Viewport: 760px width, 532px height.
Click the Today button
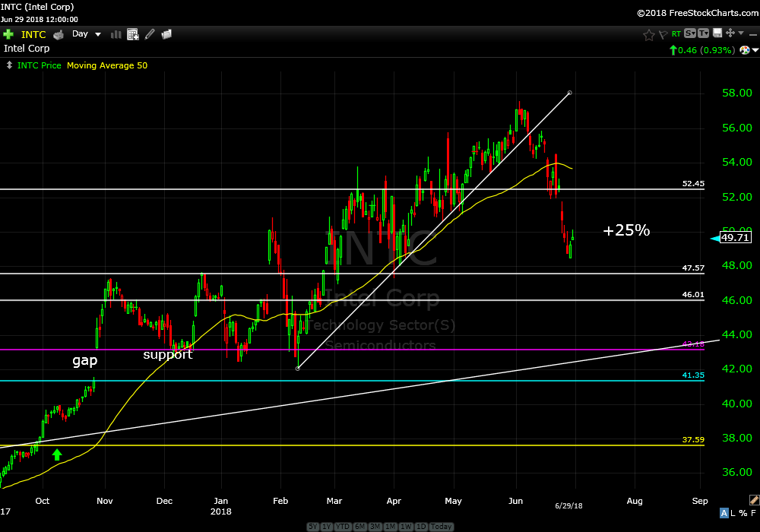click(x=441, y=527)
